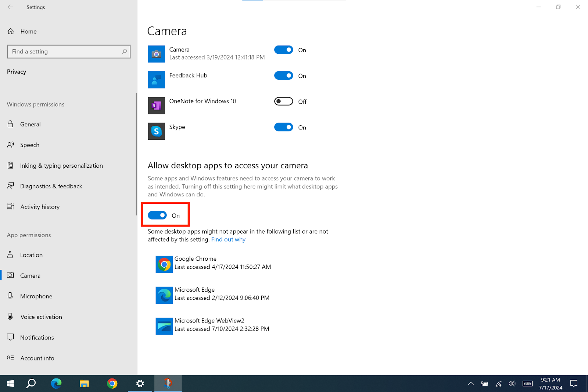Click the Home house icon in sidebar
The image size is (588, 392).
[x=11, y=31]
